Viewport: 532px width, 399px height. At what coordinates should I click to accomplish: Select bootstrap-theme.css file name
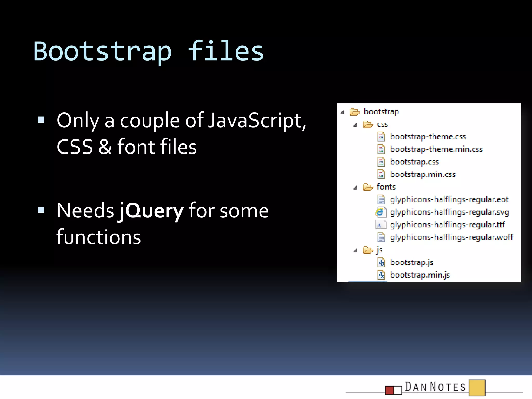pos(428,137)
